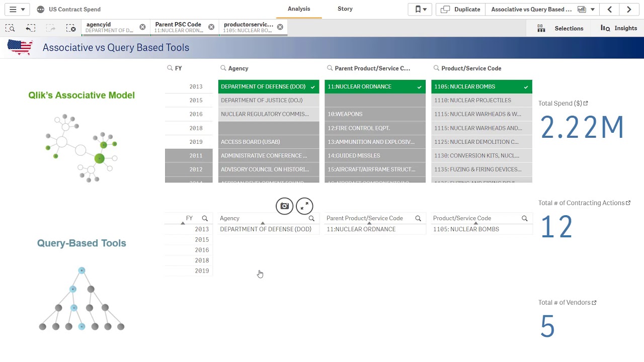Search the table Agency column
The image size is (644, 362).
[x=311, y=218]
